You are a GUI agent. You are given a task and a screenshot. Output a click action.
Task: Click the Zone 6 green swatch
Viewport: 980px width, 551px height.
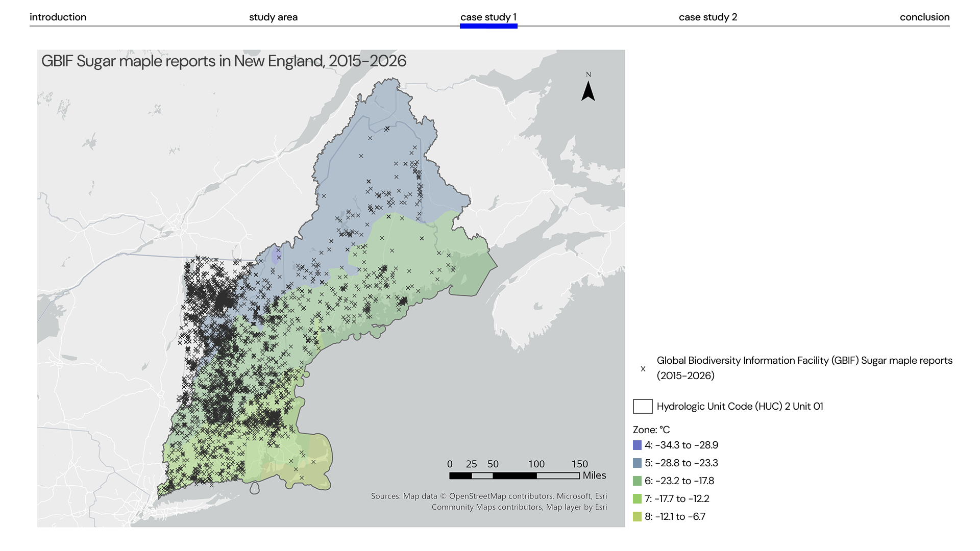637,481
